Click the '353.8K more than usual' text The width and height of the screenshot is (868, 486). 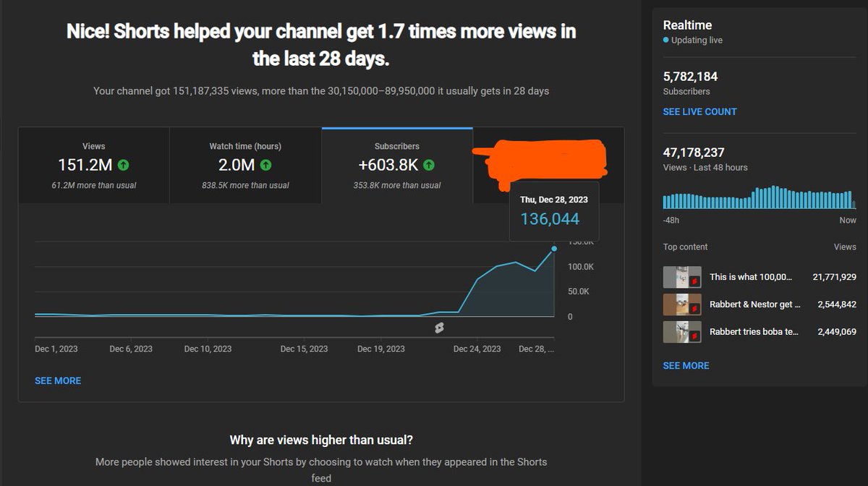(x=397, y=185)
